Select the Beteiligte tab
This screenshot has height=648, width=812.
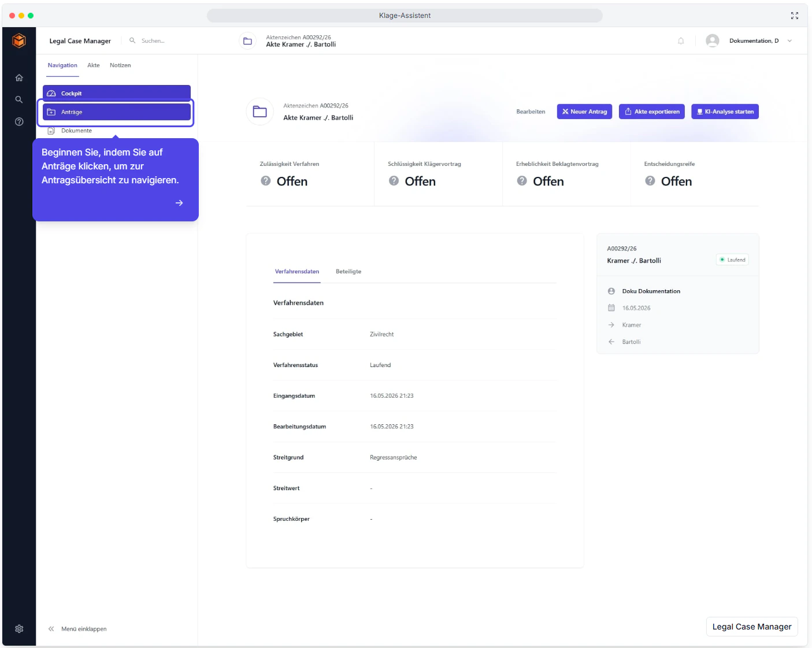348,272
